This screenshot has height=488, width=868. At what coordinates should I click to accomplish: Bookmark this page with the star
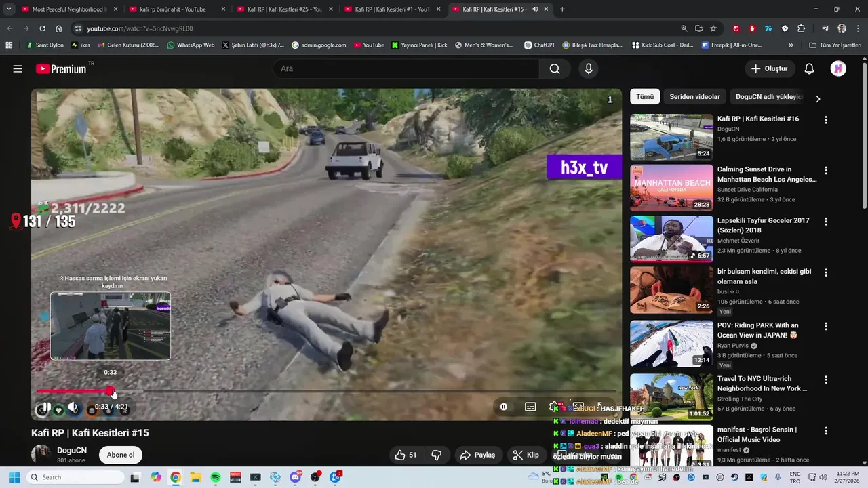[713, 28]
